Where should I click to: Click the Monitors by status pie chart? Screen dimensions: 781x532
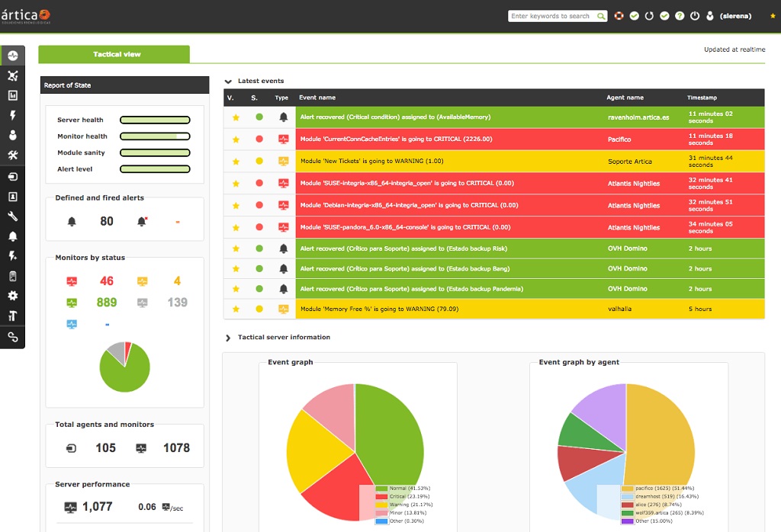click(x=124, y=367)
